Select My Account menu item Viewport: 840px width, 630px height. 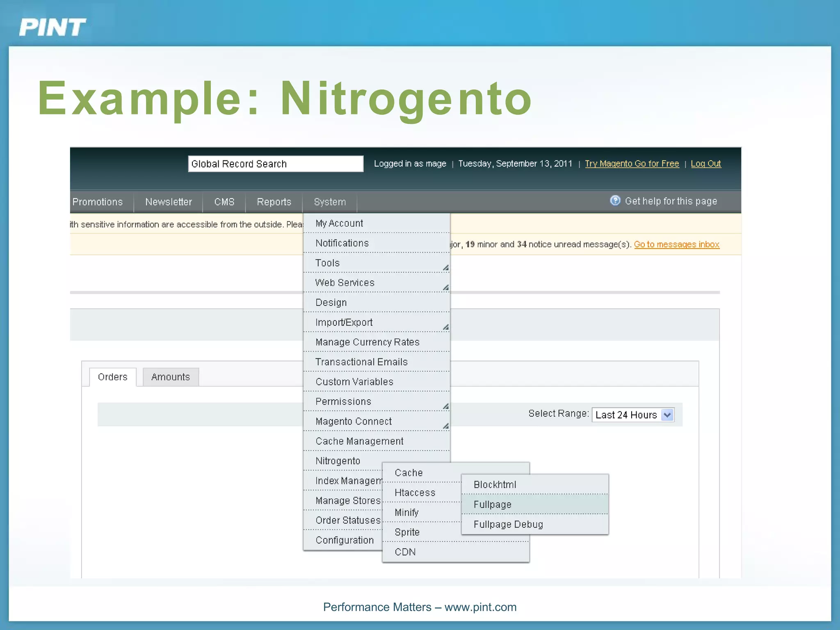point(377,224)
